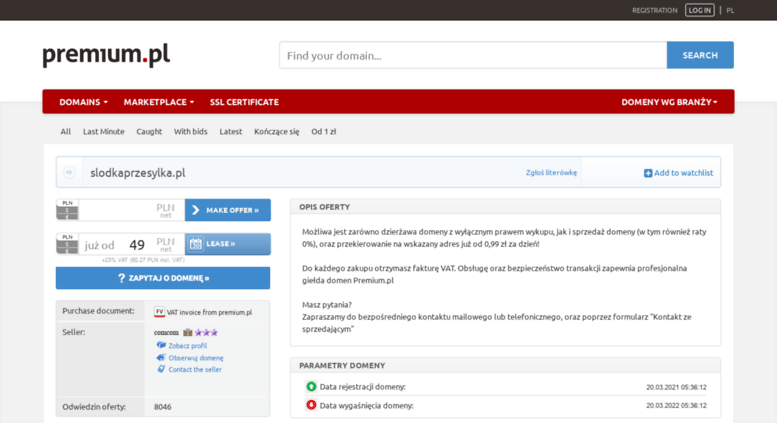Open the SSL Certificate menu item
This screenshot has height=423, width=777.
tap(244, 102)
